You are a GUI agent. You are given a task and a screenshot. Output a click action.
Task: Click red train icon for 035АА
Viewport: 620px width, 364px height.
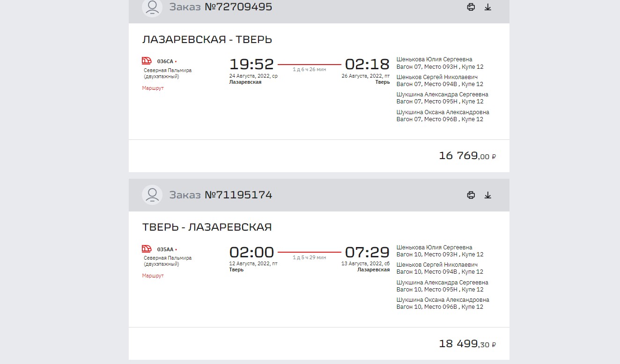pyautogui.click(x=147, y=249)
